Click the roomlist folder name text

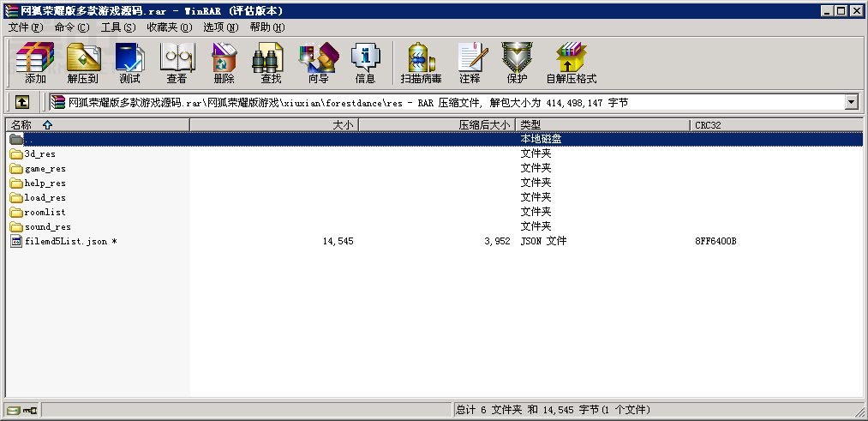45,212
